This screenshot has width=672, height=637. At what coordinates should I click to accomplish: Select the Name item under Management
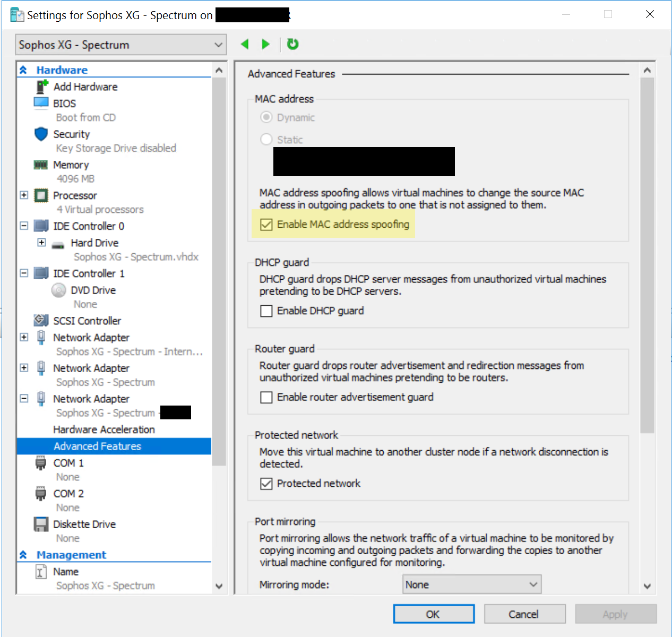tap(66, 572)
